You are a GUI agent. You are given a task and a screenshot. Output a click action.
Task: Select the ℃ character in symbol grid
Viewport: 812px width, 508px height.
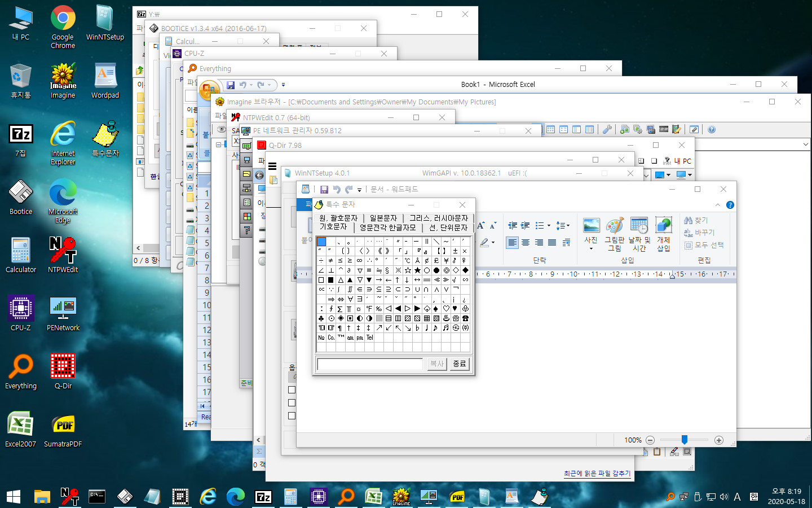point(408,261)
